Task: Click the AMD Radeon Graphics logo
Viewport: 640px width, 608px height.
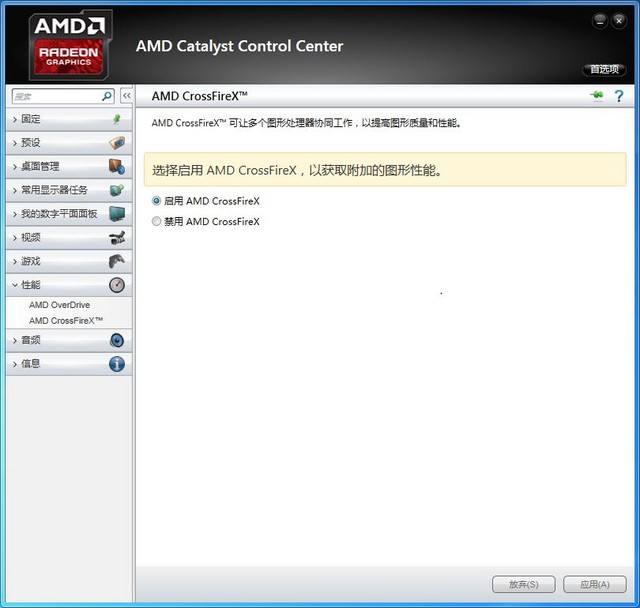Action: click(x=70, y=45)
